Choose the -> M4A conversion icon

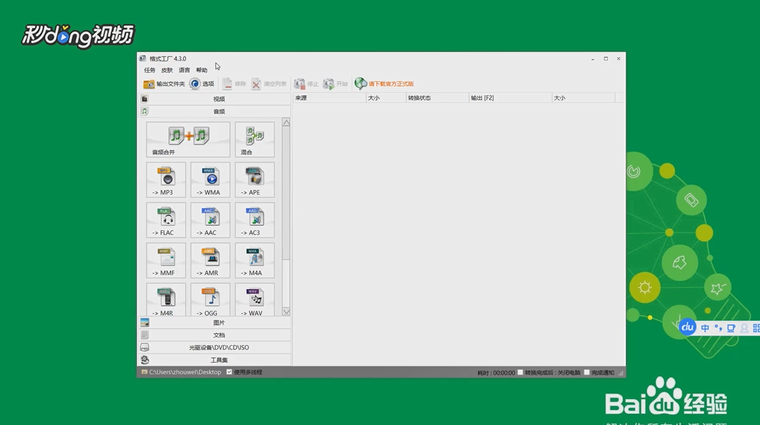[254, 260]
